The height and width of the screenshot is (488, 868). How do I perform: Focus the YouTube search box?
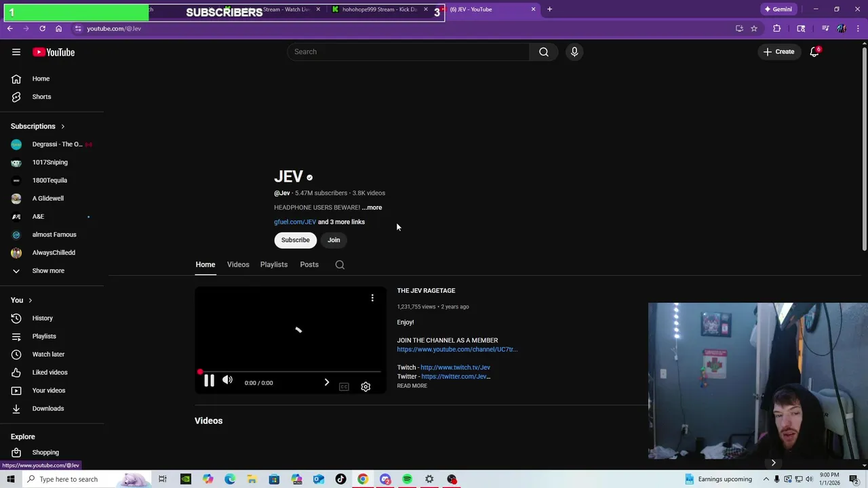click(409, 52)
